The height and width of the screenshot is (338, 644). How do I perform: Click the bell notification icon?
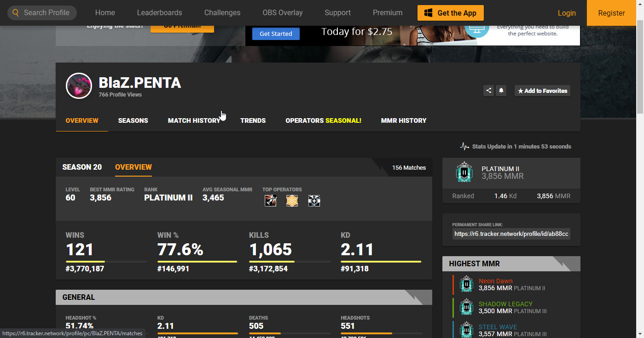click(501, 91)
